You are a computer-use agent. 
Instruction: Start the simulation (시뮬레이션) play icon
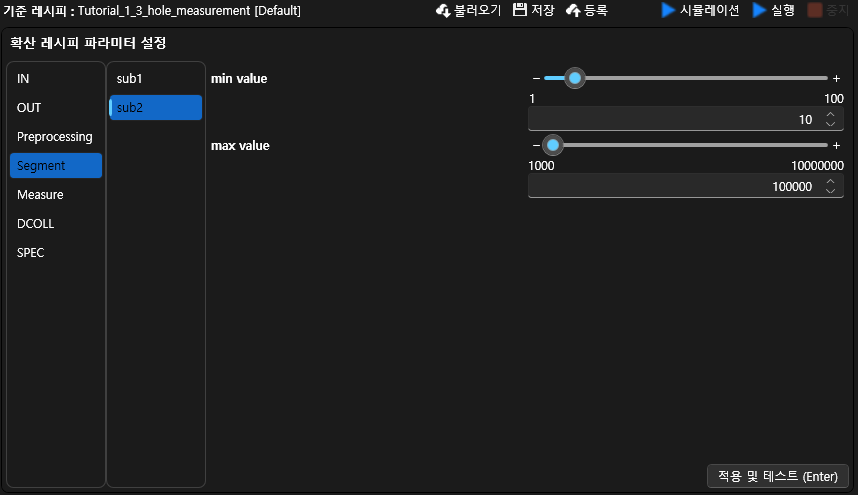pos(668,10)
